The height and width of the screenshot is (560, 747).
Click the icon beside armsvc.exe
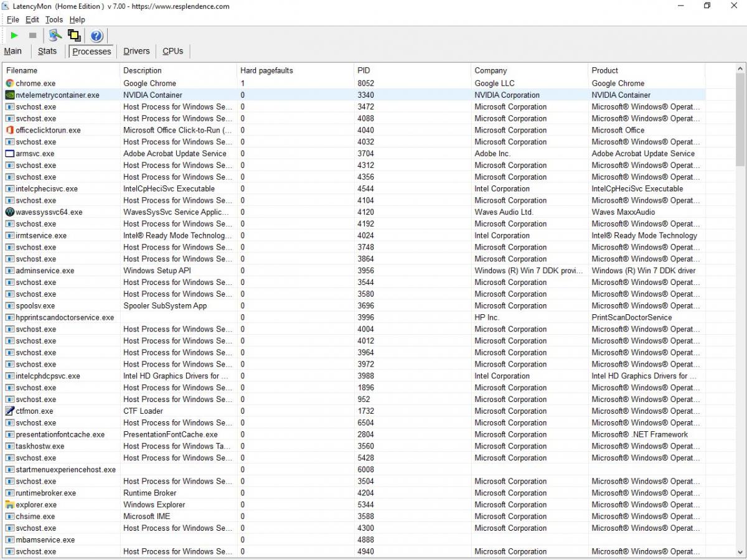(x=10, y=154)
